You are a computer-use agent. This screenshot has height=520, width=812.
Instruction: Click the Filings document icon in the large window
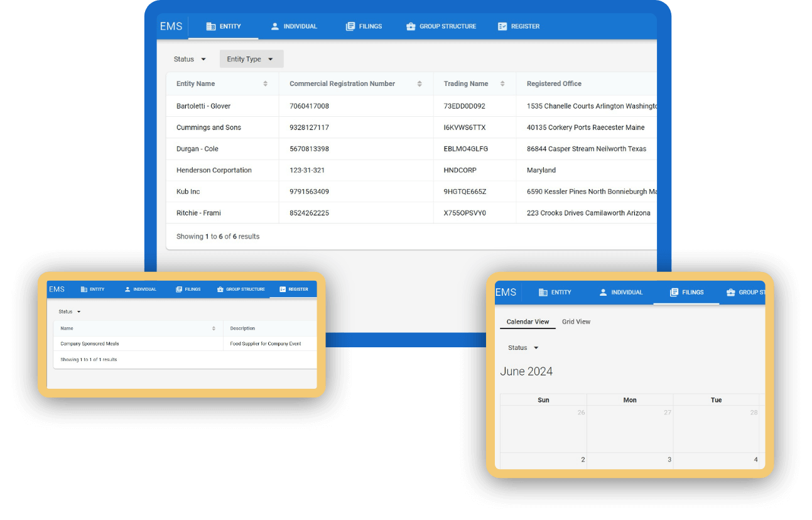pyautogui.click(x=350, y=26)
